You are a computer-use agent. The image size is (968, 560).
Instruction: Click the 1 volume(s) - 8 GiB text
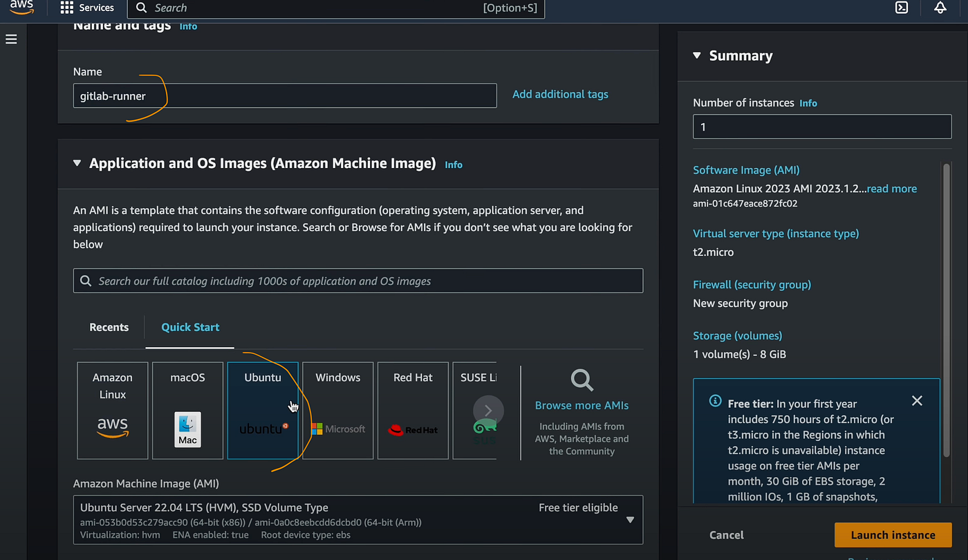point(739,354)
